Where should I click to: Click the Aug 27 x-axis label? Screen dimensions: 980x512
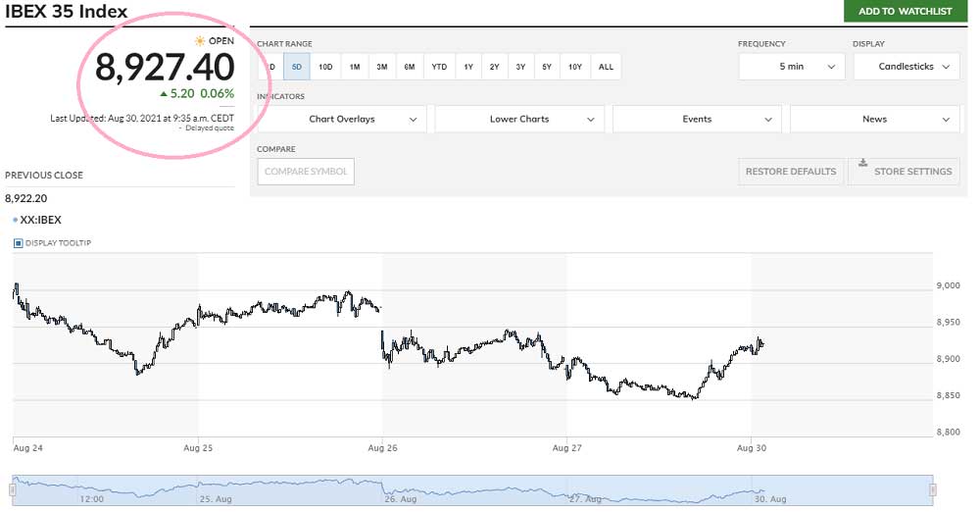pyautogui.click(x=566, y=447)
